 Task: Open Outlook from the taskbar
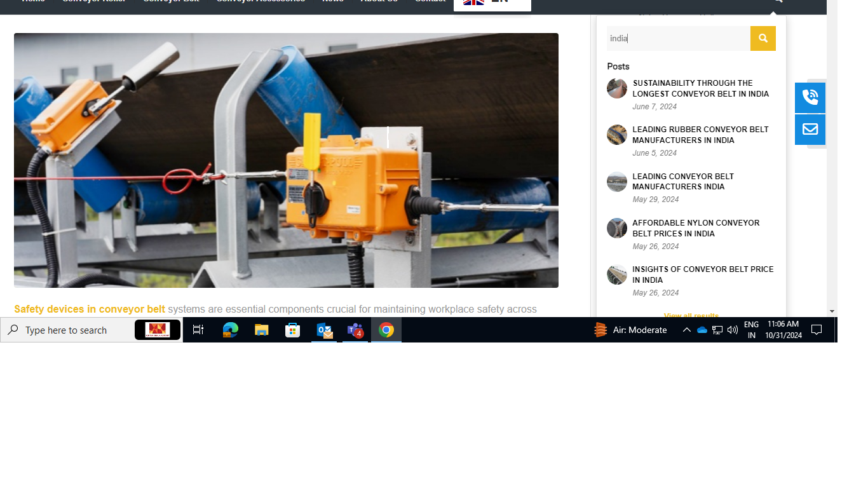pos(324,330)
